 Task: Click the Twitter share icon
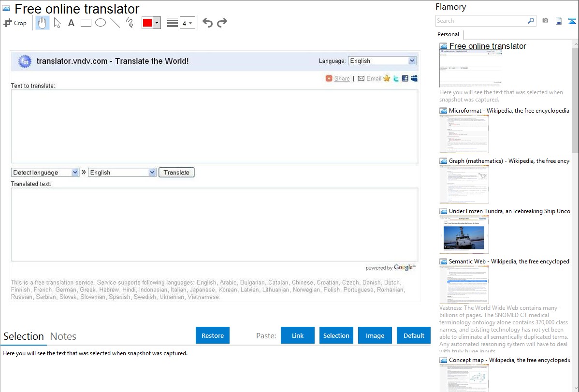(x=396, y=78)
